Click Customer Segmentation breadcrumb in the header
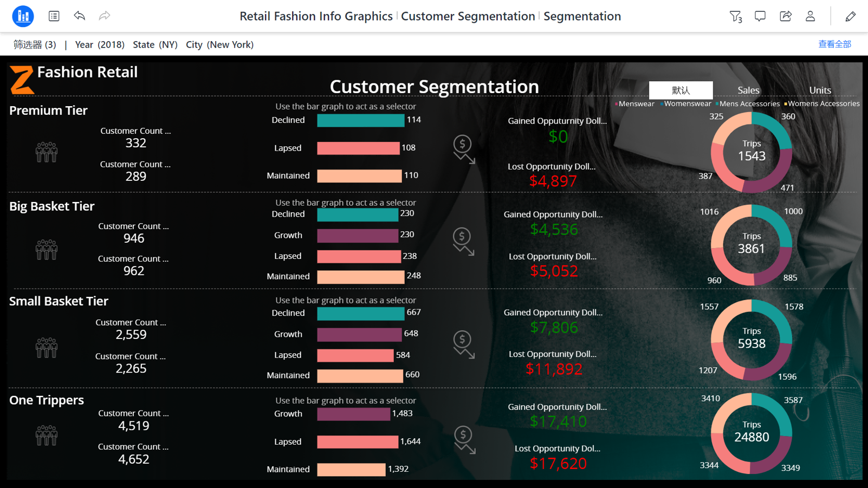Screen dimensions: 868x488 [468, 16]
